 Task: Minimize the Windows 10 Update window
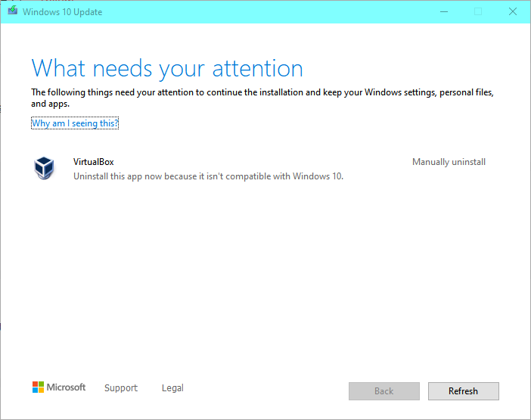click(442, 11)
